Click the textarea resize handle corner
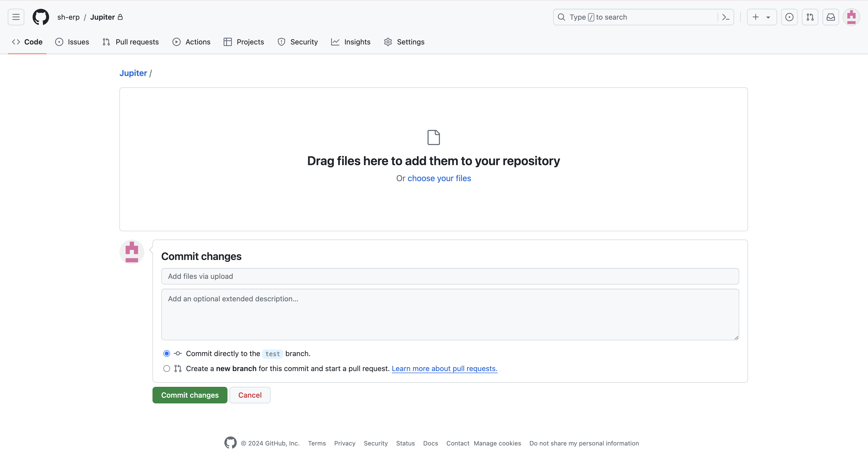The height and width of the screenshot is (461, 868). tap(736, 337)
